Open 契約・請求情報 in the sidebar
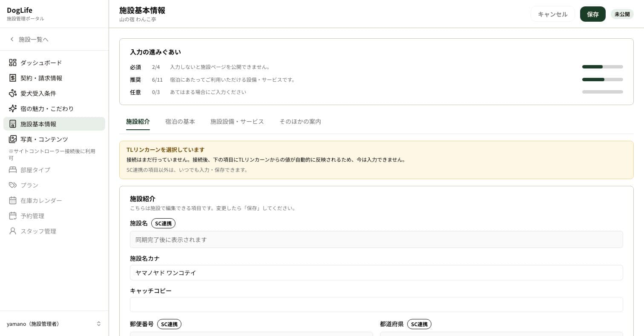 (x=54, y=78)
